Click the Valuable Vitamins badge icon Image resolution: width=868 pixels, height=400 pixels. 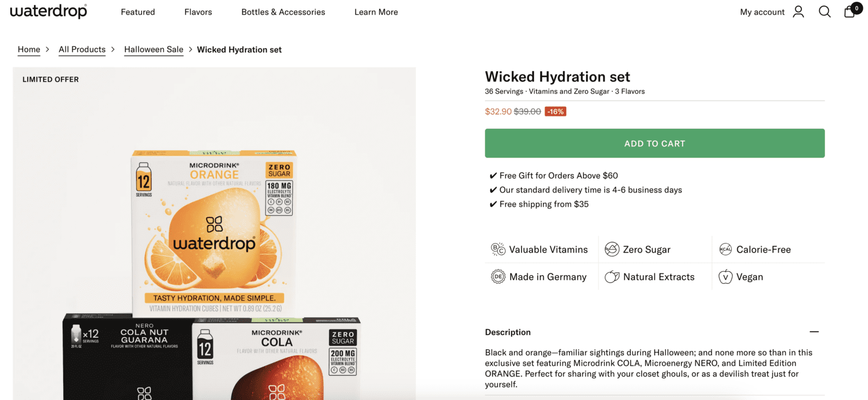tap(498, 249)
